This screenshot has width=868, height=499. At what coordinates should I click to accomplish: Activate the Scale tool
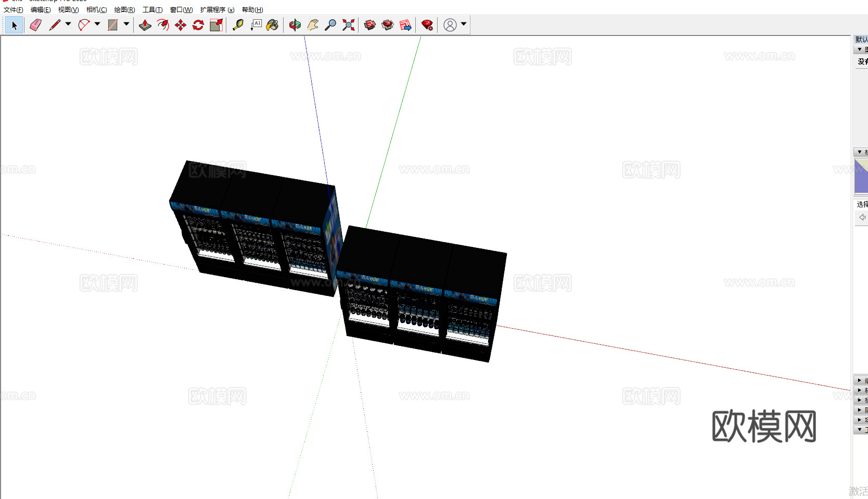click(216, 25)
